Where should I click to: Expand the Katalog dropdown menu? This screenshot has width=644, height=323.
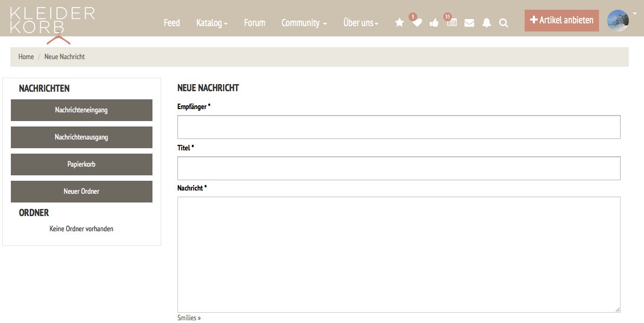(x=212, y=23)
